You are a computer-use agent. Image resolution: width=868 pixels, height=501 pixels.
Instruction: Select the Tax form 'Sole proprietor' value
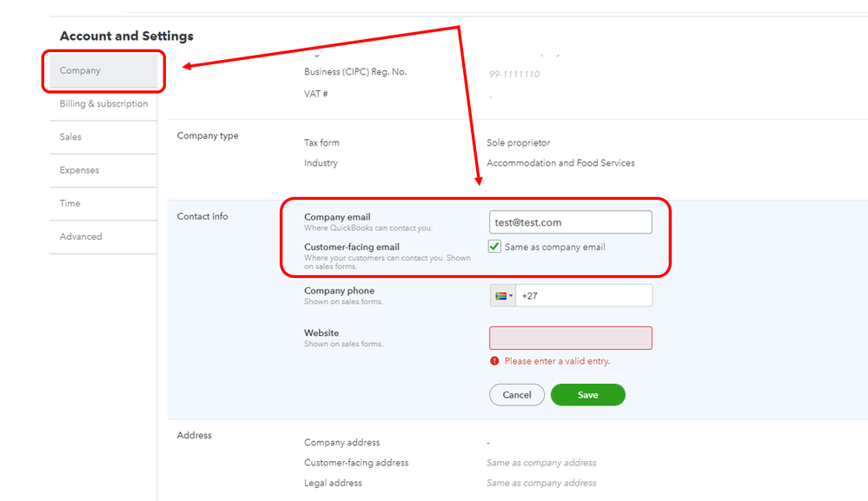click(519, 143)
